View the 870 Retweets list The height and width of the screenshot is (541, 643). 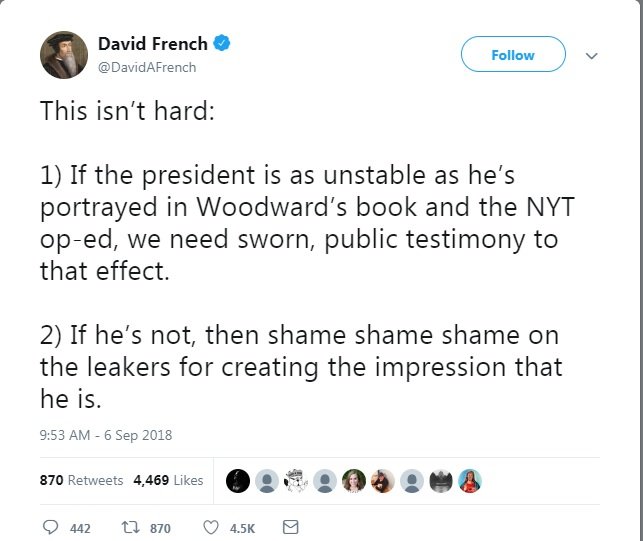(x=81, y=480)
